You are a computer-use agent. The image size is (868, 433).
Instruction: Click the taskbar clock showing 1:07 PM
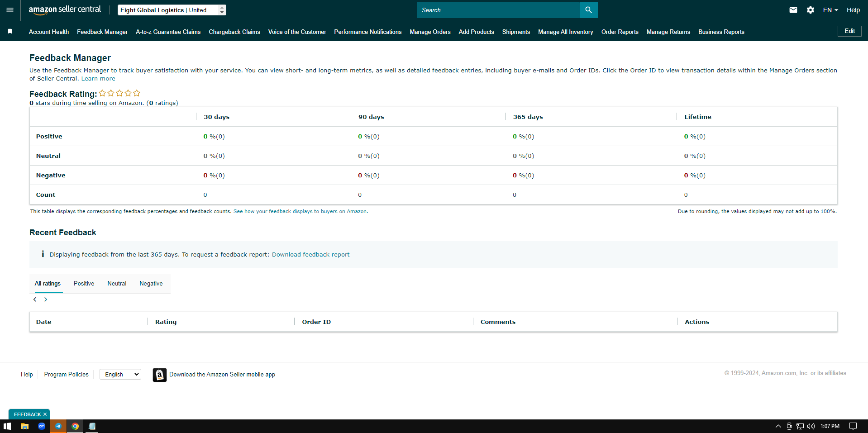[830, 426]
